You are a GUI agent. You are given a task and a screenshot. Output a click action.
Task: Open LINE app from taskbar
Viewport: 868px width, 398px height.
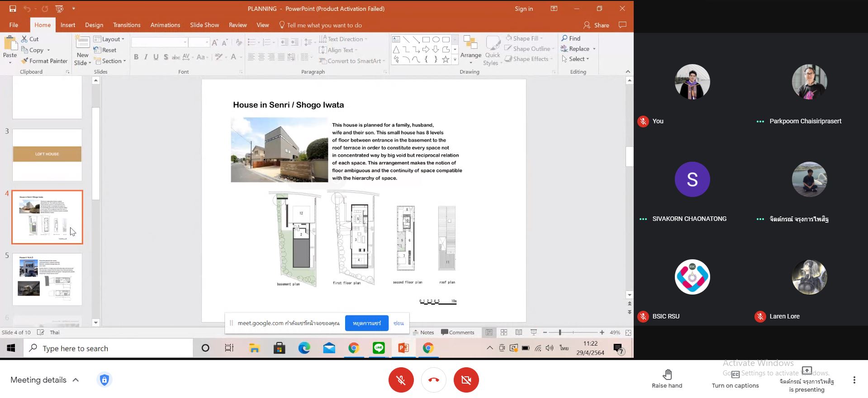(x=379, y=348)
